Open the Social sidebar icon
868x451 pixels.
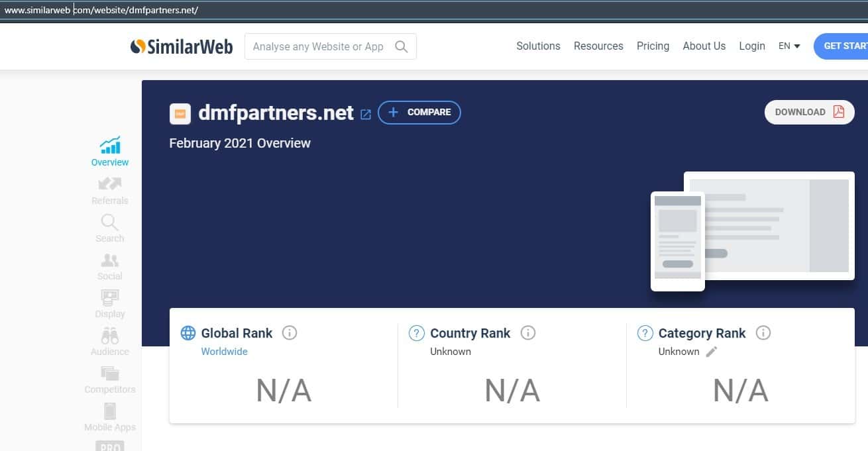pos(110,260)
